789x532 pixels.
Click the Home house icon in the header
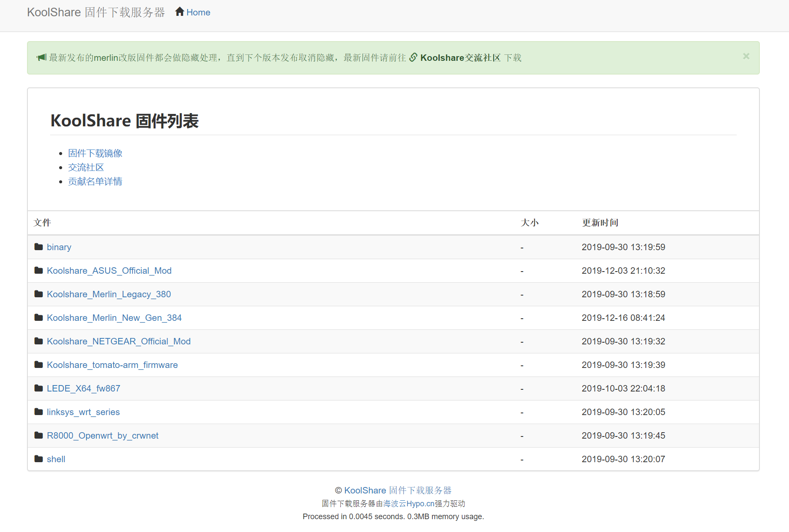[x=180, y=11]
